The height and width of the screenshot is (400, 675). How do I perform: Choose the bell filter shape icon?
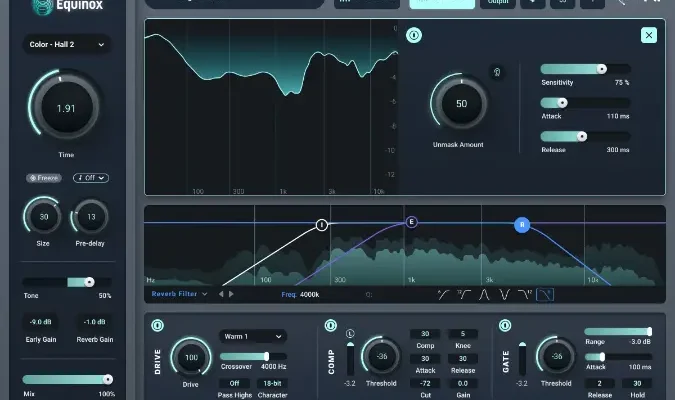coord(484,294)
